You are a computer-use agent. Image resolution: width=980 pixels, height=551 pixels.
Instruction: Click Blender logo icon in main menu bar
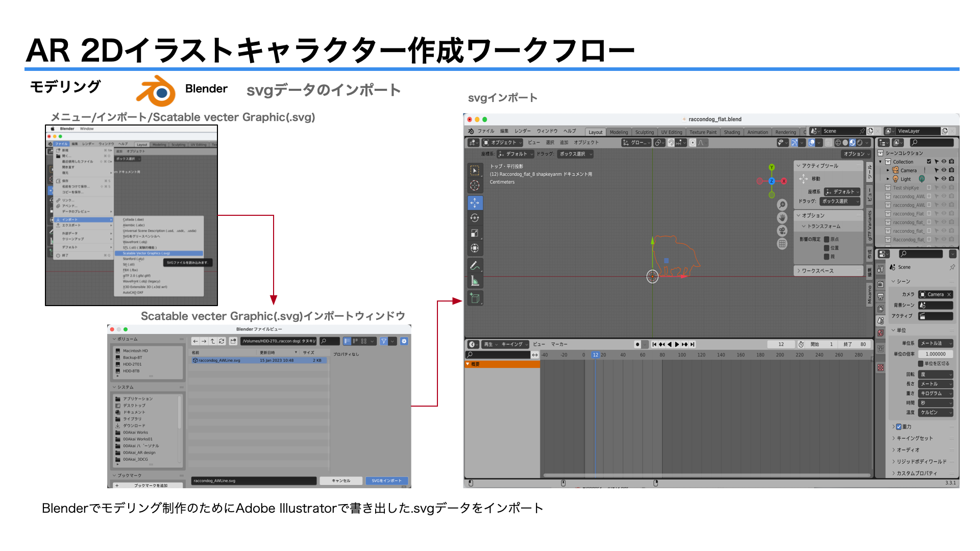click(471, 131)
